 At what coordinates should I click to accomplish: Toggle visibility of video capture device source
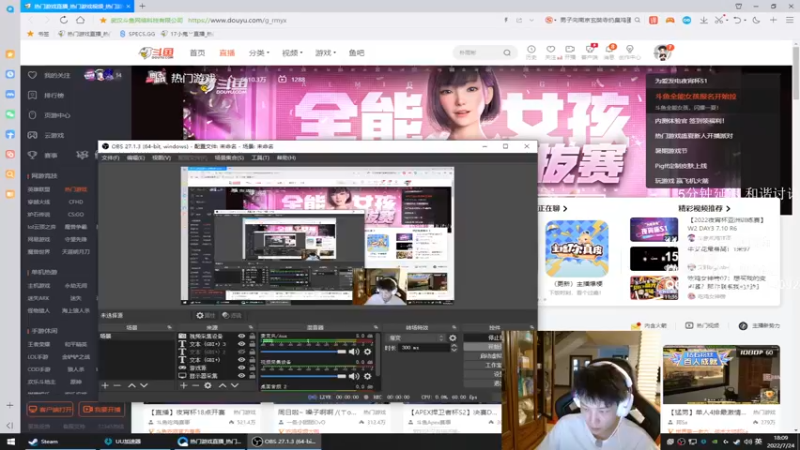click(x=241, y=336)
